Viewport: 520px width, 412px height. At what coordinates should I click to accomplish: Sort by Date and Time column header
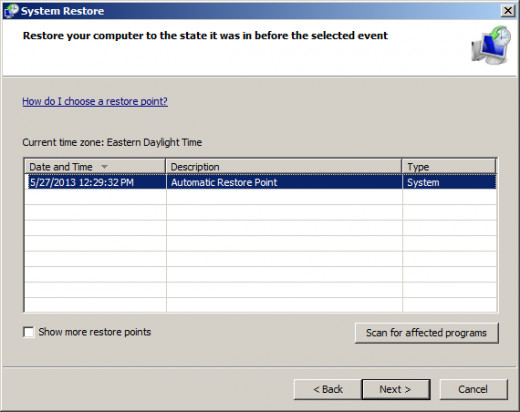click(95, 166)
